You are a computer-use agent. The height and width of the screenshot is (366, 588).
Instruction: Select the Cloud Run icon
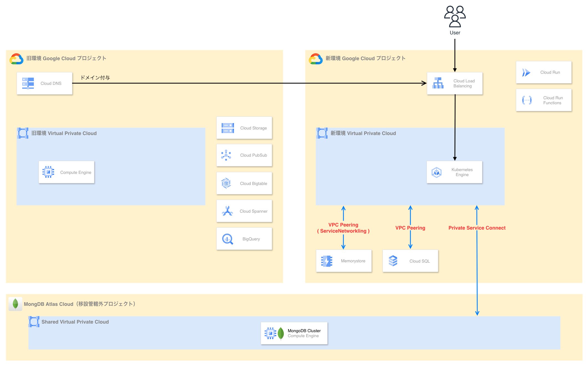pos(526,72)
